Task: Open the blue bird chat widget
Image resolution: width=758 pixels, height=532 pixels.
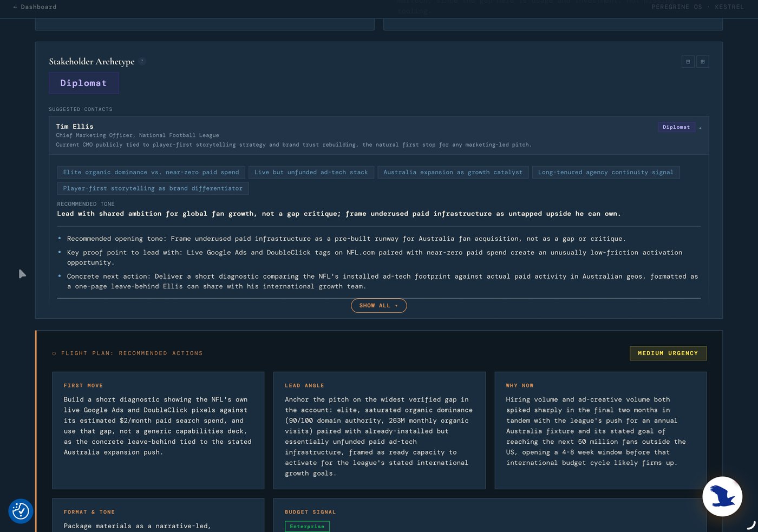Action: (x=722, y=496)
